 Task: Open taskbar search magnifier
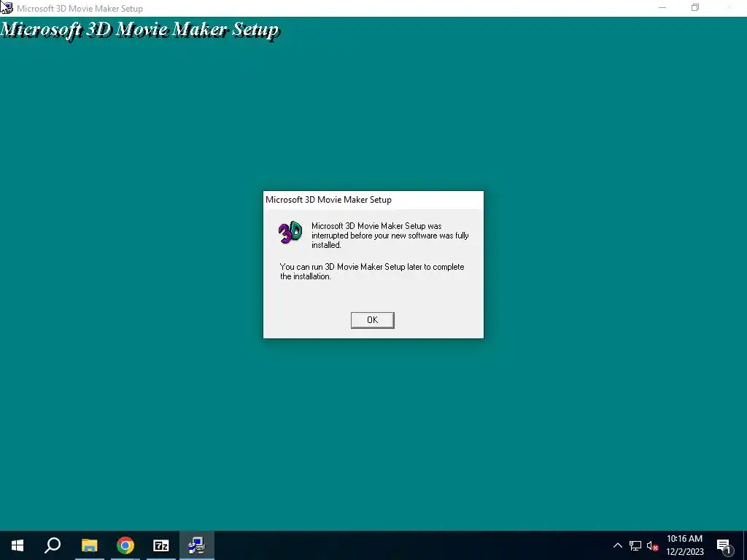(53, 545)
